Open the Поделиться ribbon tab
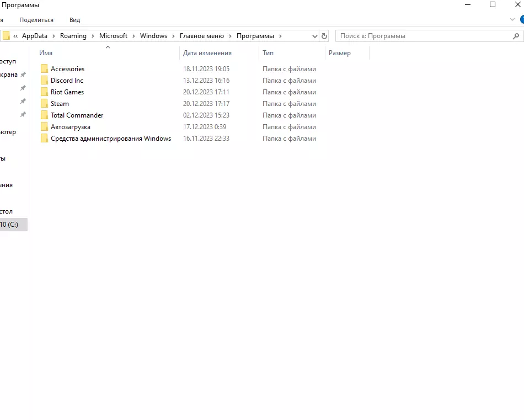Image resolution: width=524 pixels, height=420 pixels. click(x=36, y=20)
